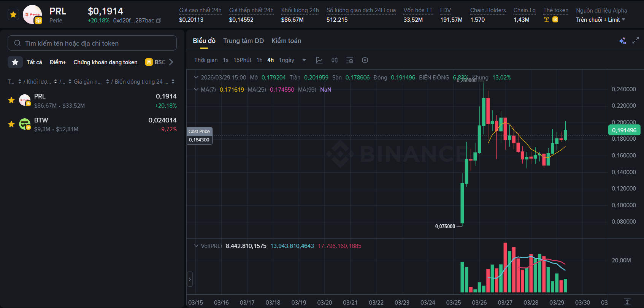Click PRL row logo icon
The width and height of the screenshot is (644, 308).
pyautogui.click(x=25, y=100)
